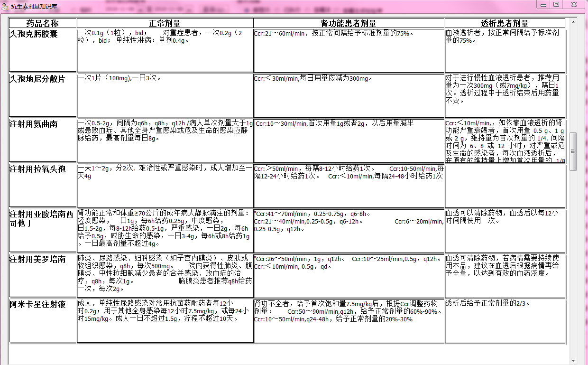This screenshot has height=365, width=588.
Task: Click the empty dialysis dosage cell for 注射用拉氧头孢
Action: click(x=505, y=185)
